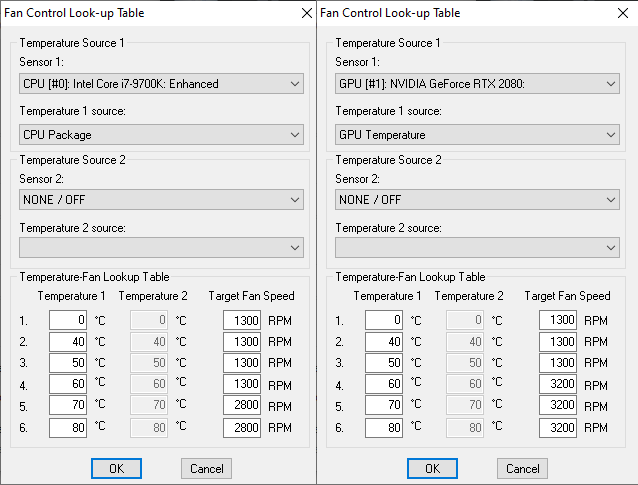Open the GPU NVIDIA GeForce RTX 2080 sensor dropdown
The image size is (638, 485).
pyautogui.click(x=477, y=84)
